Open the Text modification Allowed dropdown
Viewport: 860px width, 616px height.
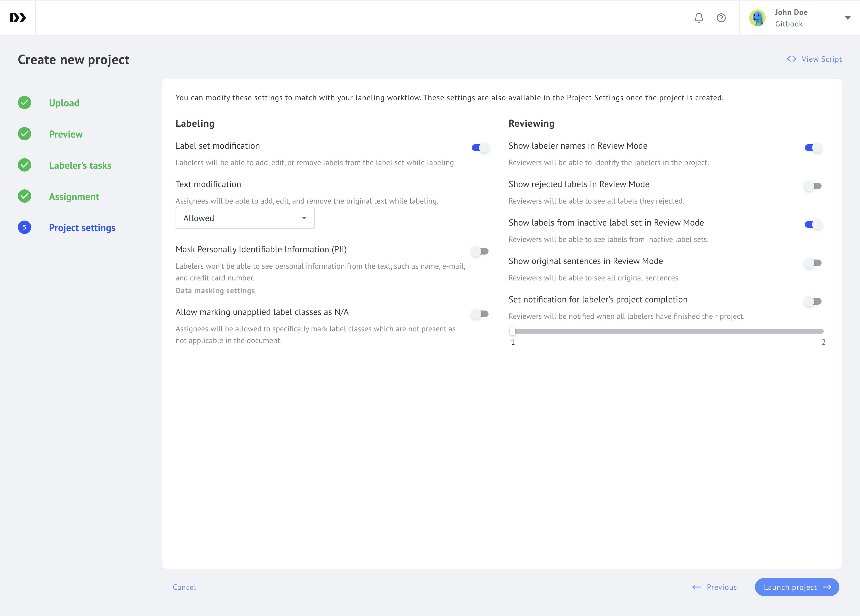point(245,218)
